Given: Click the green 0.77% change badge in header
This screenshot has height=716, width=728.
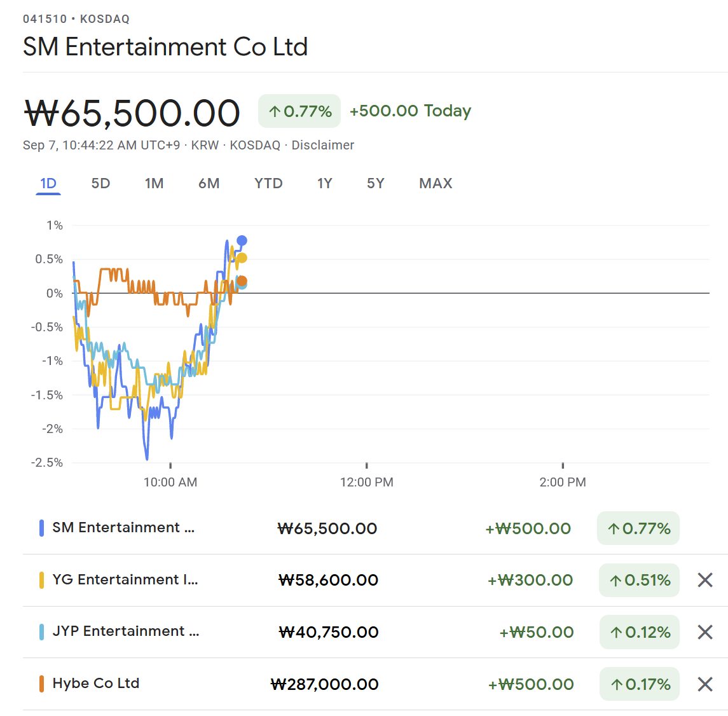Looking at the screenshot, I should [x=299, y=111].
